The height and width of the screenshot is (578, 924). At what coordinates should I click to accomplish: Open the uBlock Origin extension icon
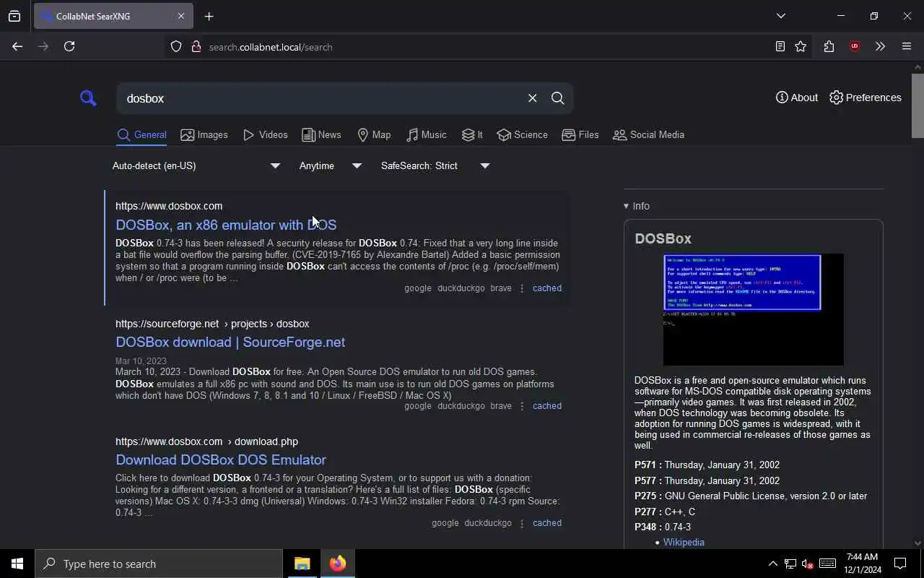point(855,47)
